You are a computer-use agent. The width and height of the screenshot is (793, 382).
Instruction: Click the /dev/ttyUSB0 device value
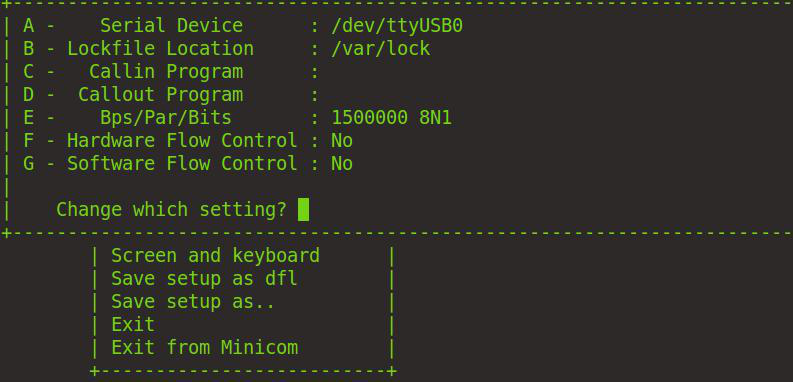(x=397, y=26)
